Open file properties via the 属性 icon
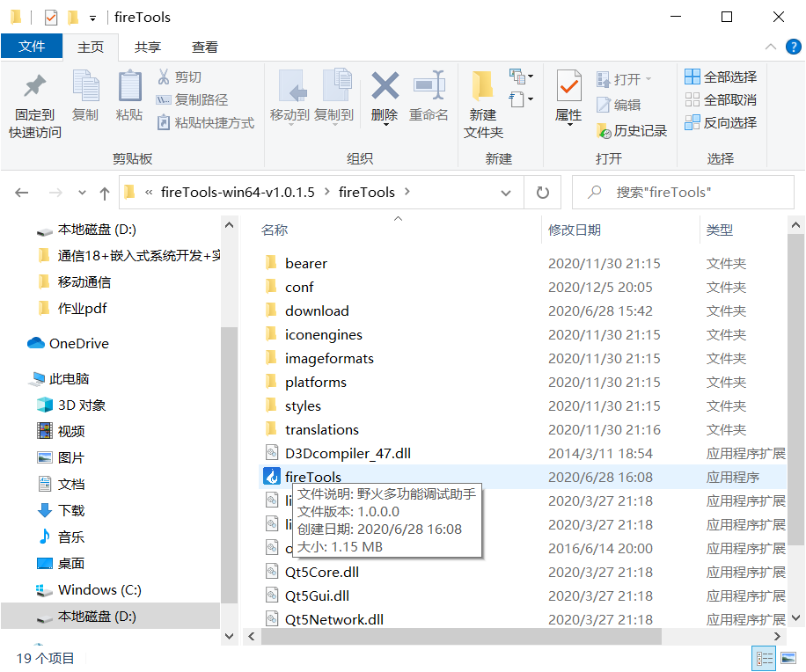806x672 pixels. tap(568, 97)
